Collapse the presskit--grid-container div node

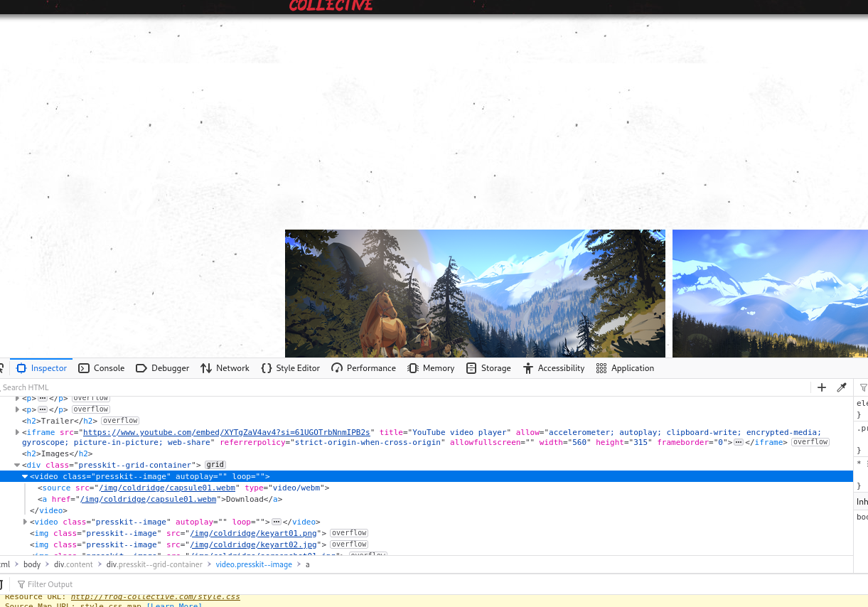18,465
